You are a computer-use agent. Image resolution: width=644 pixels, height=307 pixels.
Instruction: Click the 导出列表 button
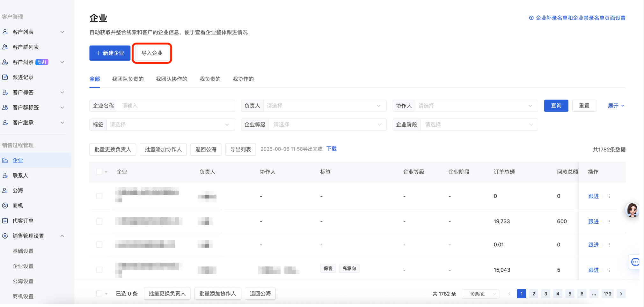tap(241, 149)
